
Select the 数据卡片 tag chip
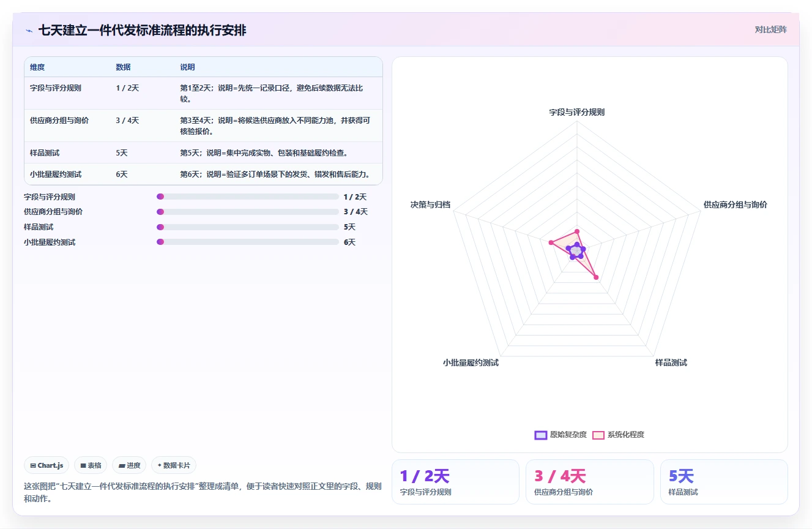coord(174,465)
